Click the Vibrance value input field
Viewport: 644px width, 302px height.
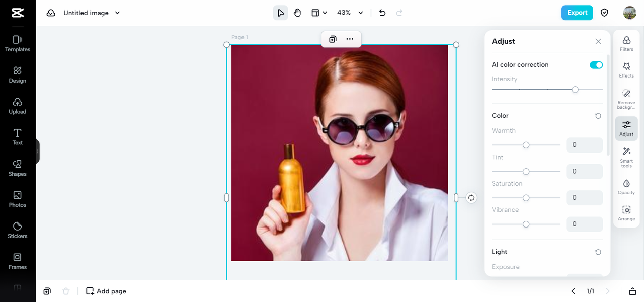coord(585,224)
